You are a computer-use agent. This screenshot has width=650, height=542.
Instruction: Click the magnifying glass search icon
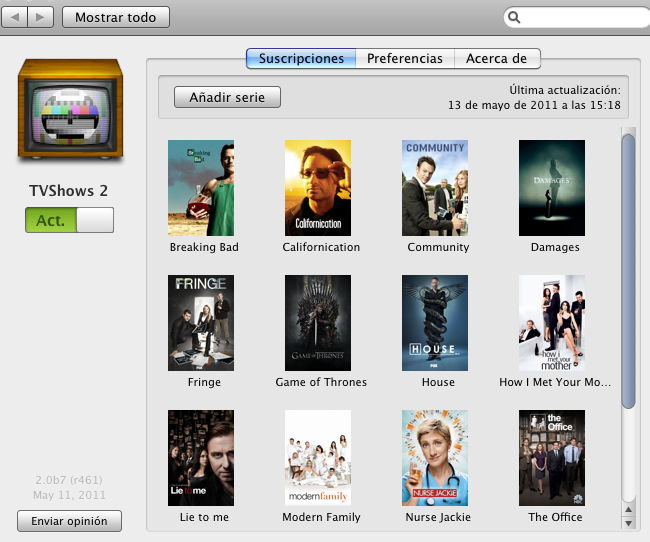pyautogui.click(x=514, y=17)
